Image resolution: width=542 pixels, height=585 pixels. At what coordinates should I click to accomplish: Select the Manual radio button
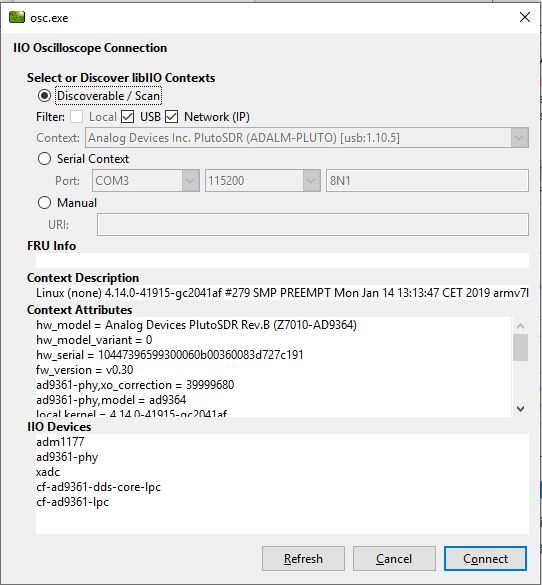point(44,203)
